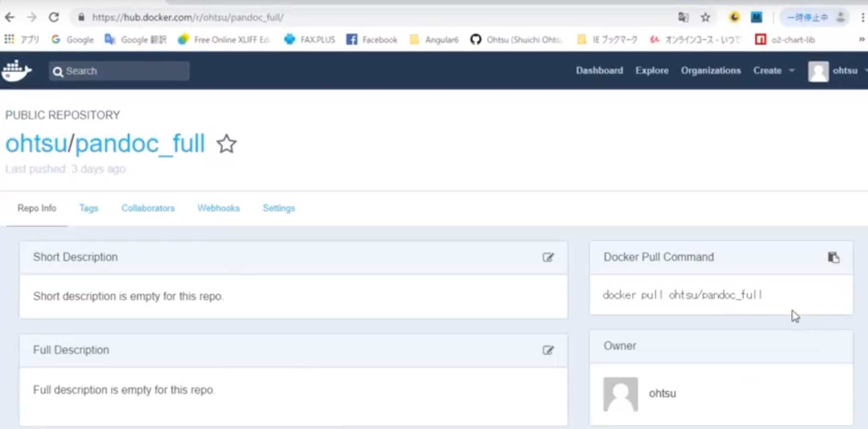Click the PUBLIC REPOSITORY label
The width and height of the screenshot is (868, 429).
coord(63,115)
